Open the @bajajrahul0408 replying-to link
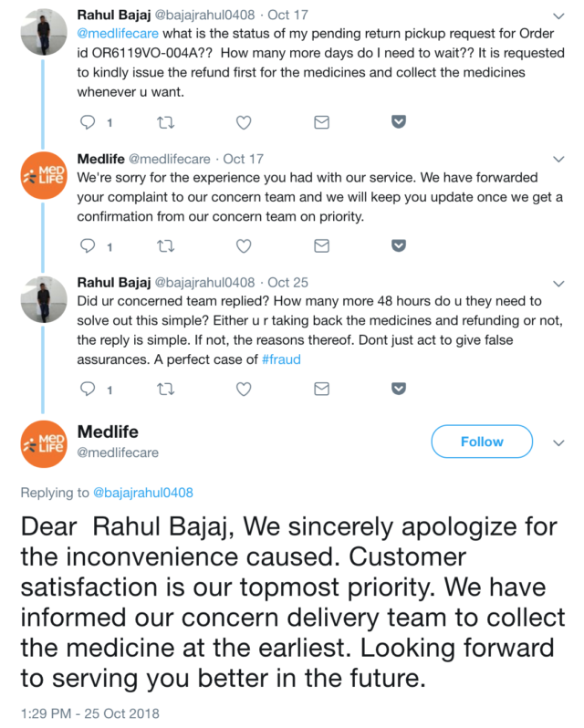The image size is (584, 728). [x=143, y=493]
